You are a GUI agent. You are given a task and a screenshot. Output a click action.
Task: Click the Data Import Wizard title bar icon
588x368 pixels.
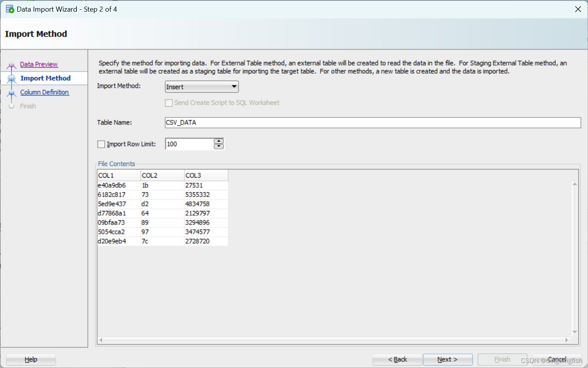[x=9, y=9]
